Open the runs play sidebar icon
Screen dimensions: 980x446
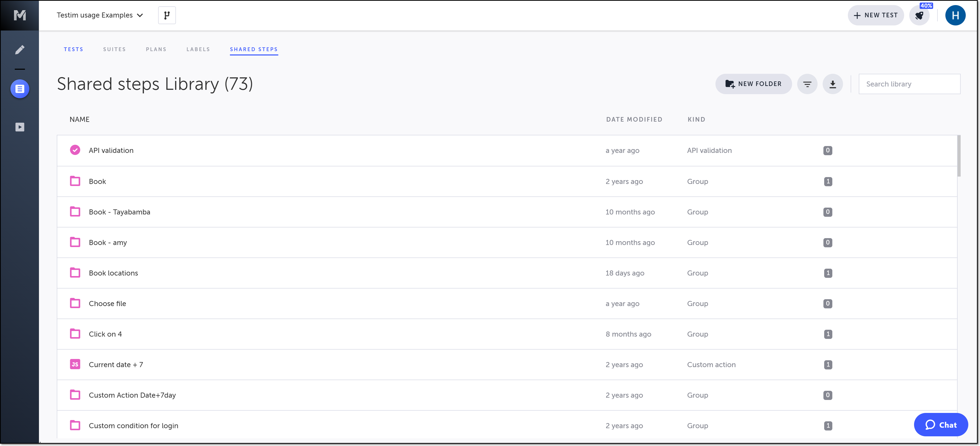click(20, 127)
